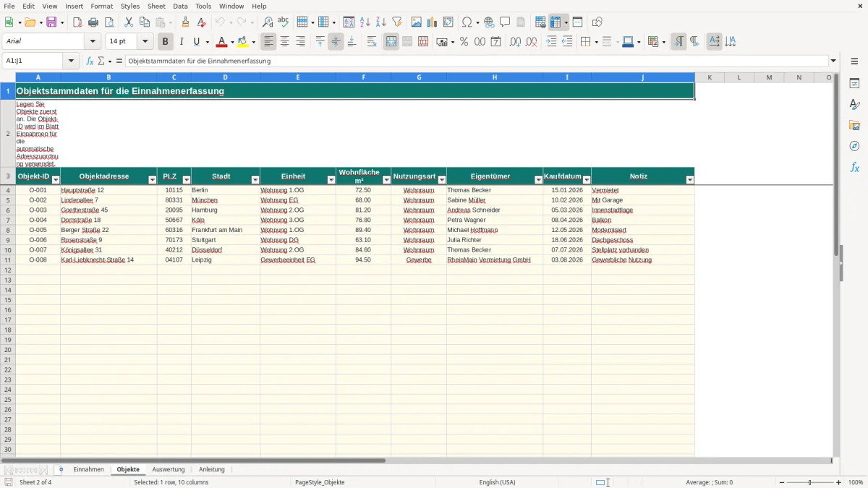The width and height of the screenshot is (868, 488).
Task: Toggle Left-To-Right text direction
Action: [678, 42]
